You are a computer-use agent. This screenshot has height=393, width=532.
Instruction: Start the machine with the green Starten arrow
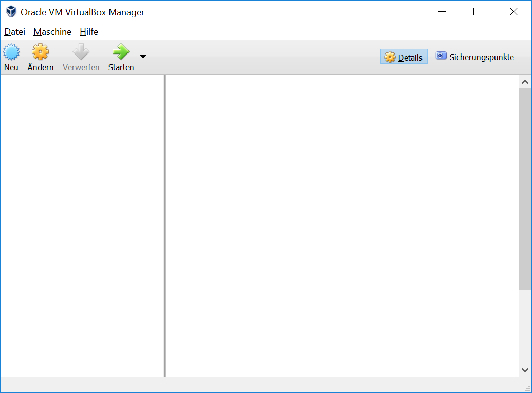121,52
